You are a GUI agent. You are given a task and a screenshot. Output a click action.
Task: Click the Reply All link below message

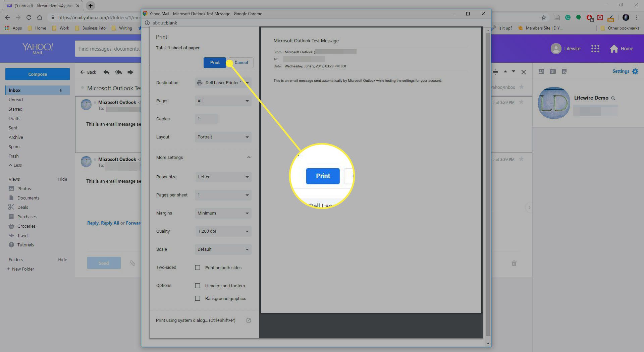coord(110,223)
